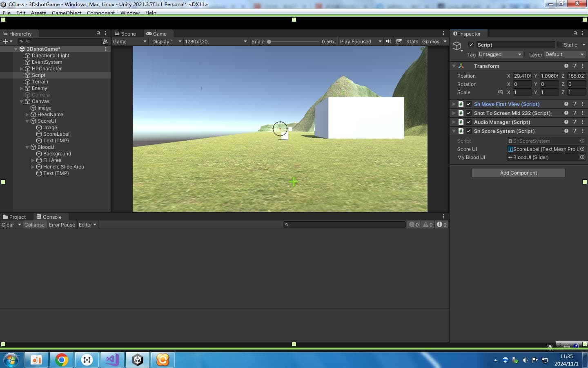Open the Hierarchy panel three-dot menu
The width and height of the screenshot is (588, 368).
pos(105,33)
